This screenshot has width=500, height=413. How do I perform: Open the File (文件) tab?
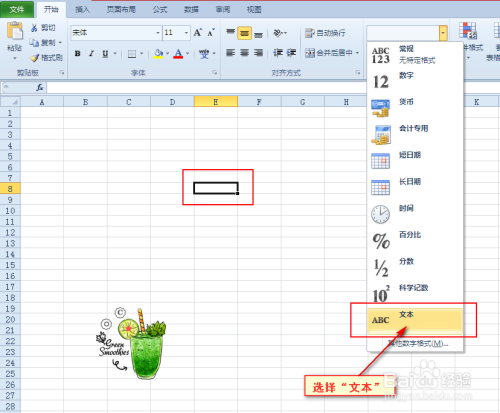coord(17,9)
